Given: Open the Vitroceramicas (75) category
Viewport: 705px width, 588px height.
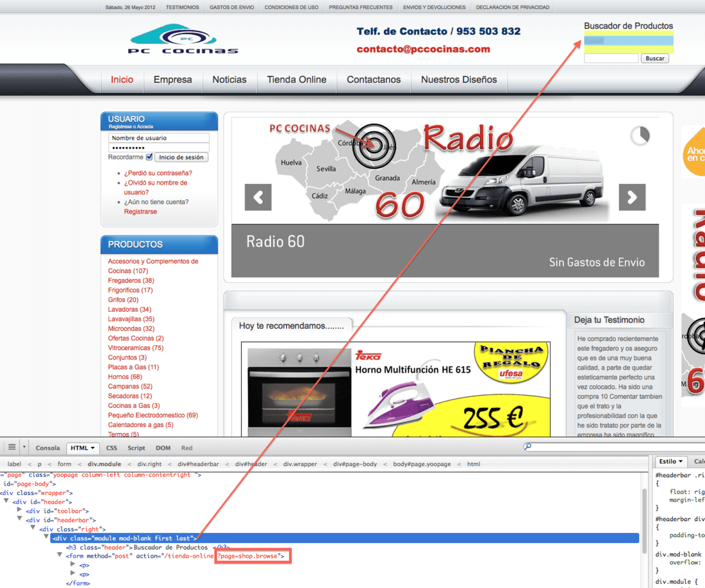Looking at the screenshot, I should (136, 348).
